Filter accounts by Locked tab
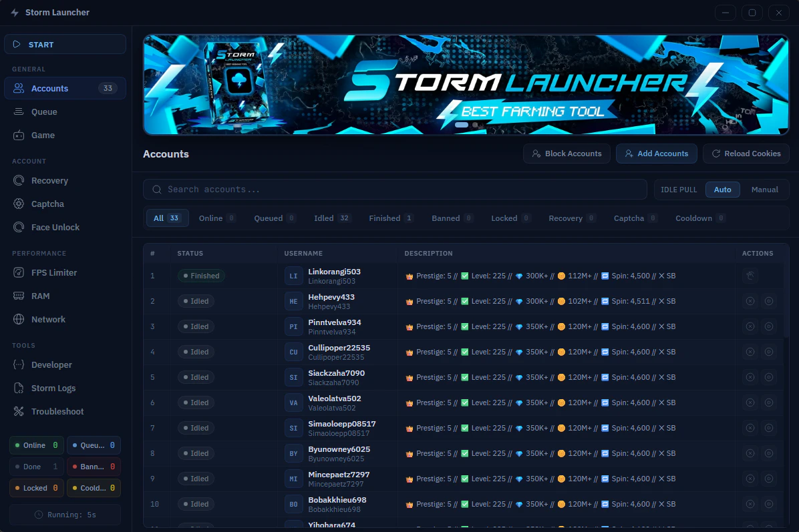This screenshot has width=799, height=532. 511,218
